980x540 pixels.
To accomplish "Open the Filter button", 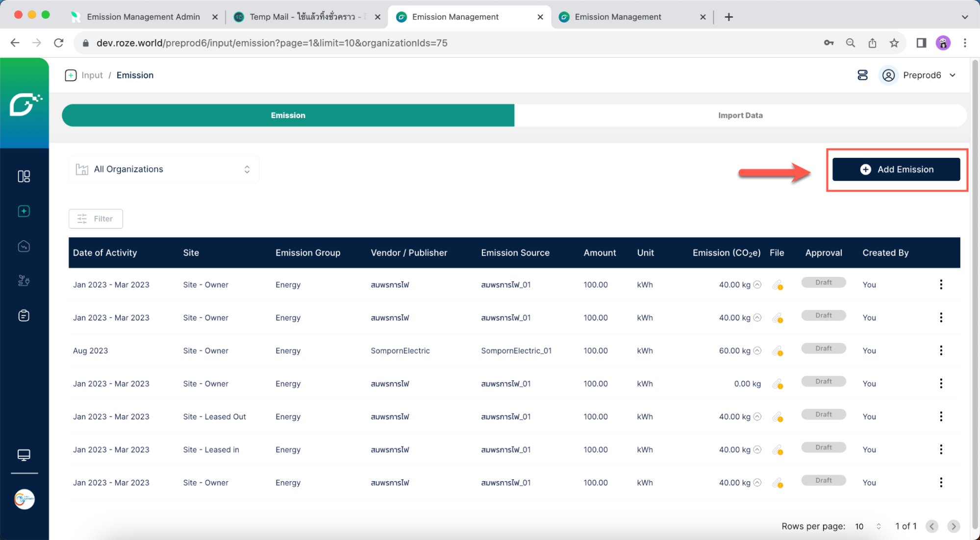I will [96, 219].
